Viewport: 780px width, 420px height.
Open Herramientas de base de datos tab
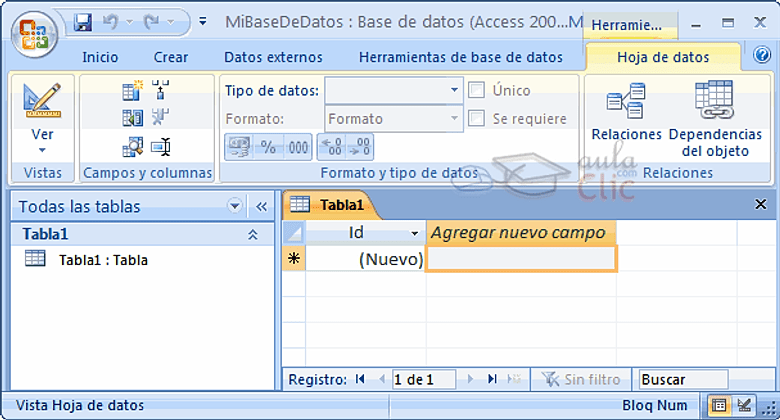(461, 57)
